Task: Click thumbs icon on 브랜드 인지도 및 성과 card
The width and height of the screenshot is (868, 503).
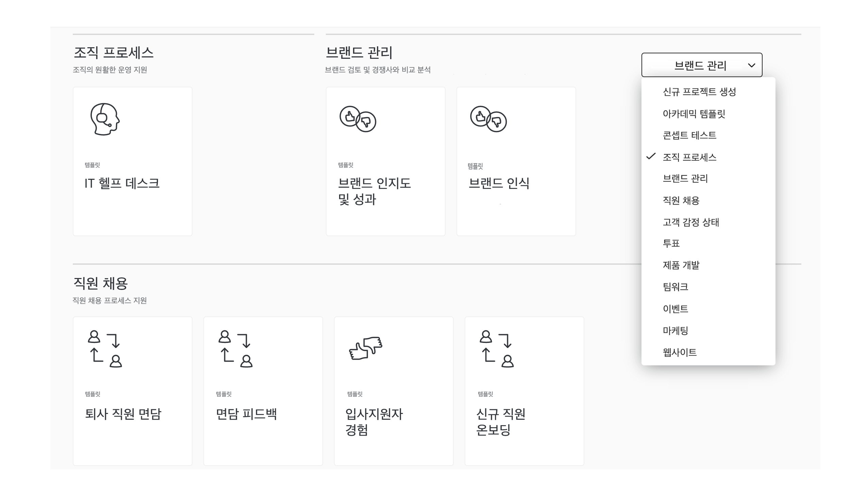Action: 357,119
